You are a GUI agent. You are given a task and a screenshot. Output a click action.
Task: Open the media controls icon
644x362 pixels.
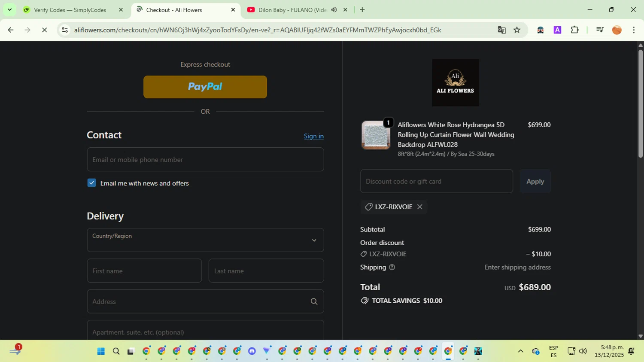click(x=600, y=30)
